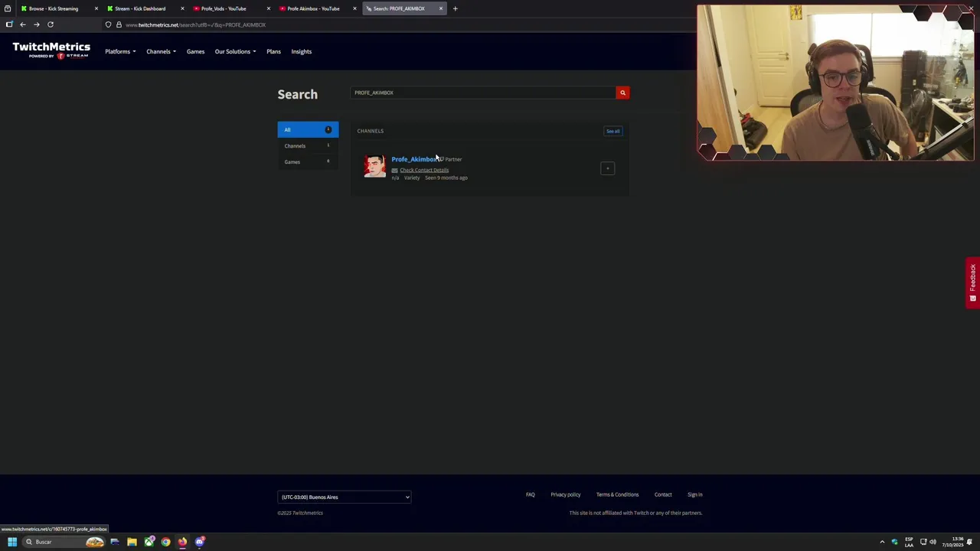Click the See all button
This screenshot has height=551, width=980.
point(613,131)
